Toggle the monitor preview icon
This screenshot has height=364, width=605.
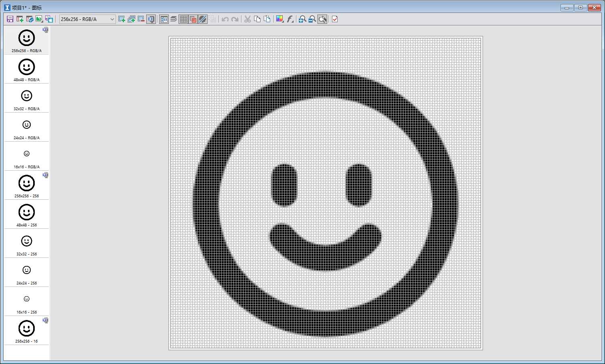point(151,19)
